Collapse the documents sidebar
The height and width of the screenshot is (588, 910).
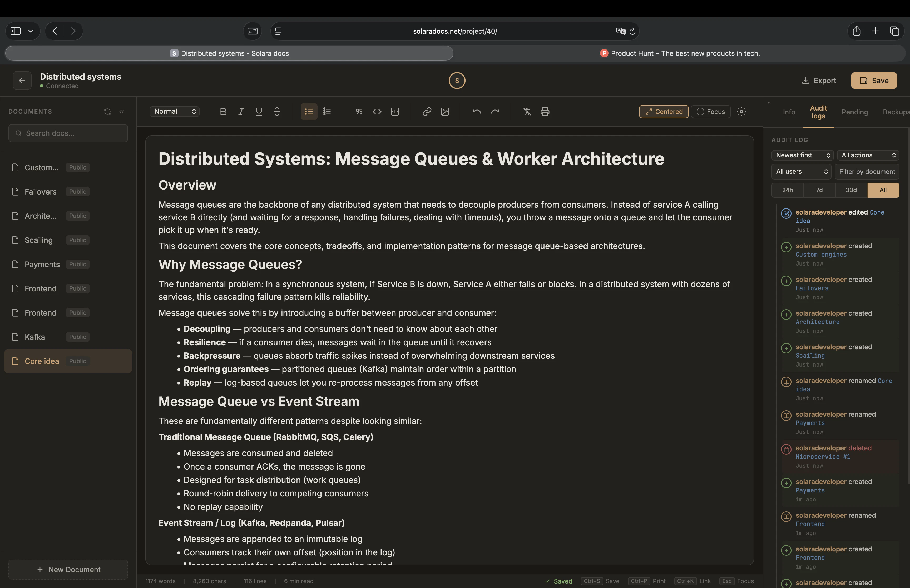[122, 112]
